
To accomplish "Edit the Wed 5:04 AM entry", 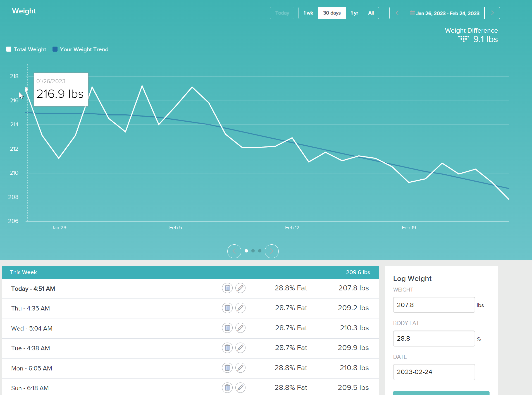I will (240, 328).
